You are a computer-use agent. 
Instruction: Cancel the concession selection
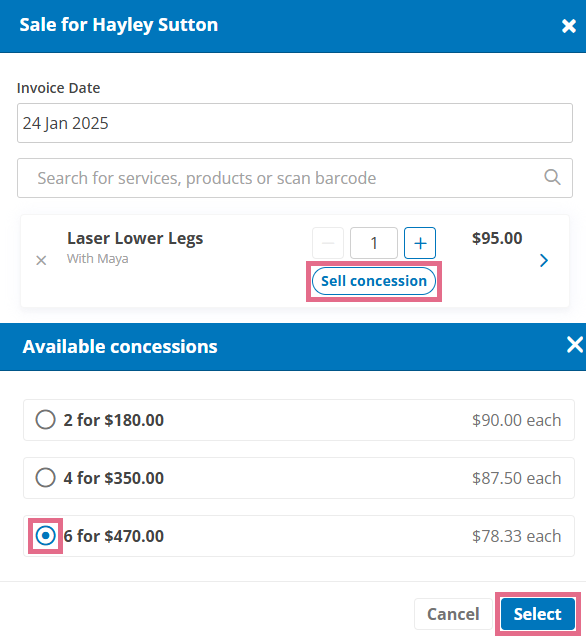coord(453,614)
